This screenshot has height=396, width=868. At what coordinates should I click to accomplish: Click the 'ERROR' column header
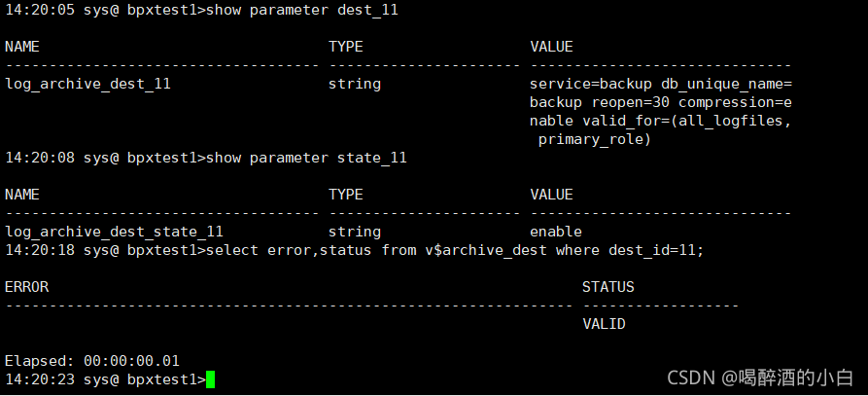26,287
